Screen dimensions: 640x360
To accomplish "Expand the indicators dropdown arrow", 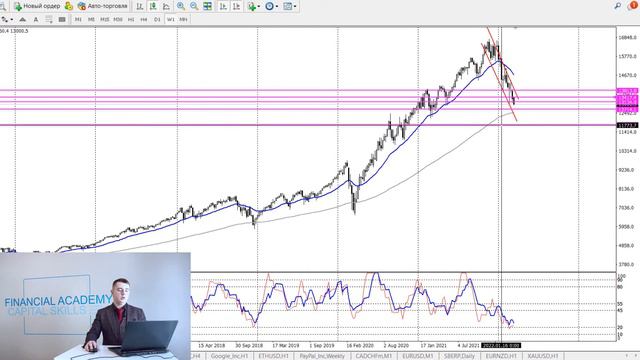I will [259, 6].
